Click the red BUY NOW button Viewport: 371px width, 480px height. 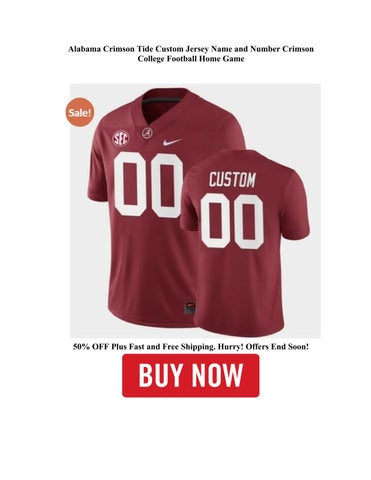point(191,375)
